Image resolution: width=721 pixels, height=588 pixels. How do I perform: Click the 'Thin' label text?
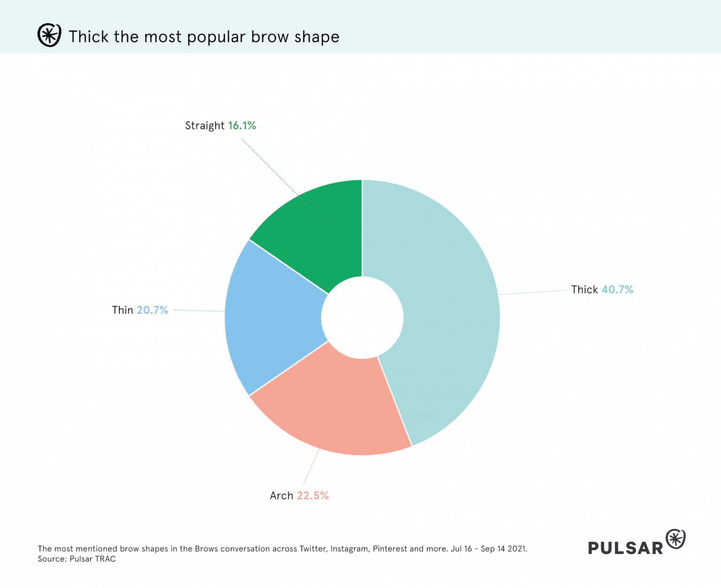point(123,310)
